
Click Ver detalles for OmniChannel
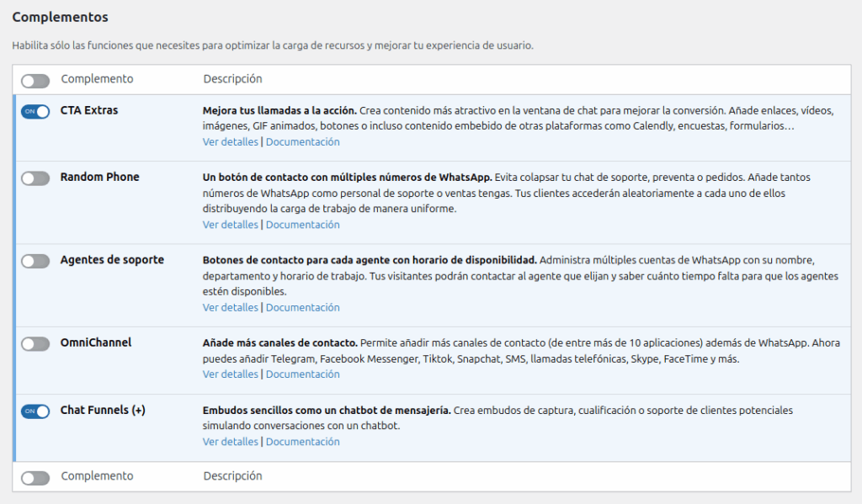pyautogui.click(x=230, y=374)
